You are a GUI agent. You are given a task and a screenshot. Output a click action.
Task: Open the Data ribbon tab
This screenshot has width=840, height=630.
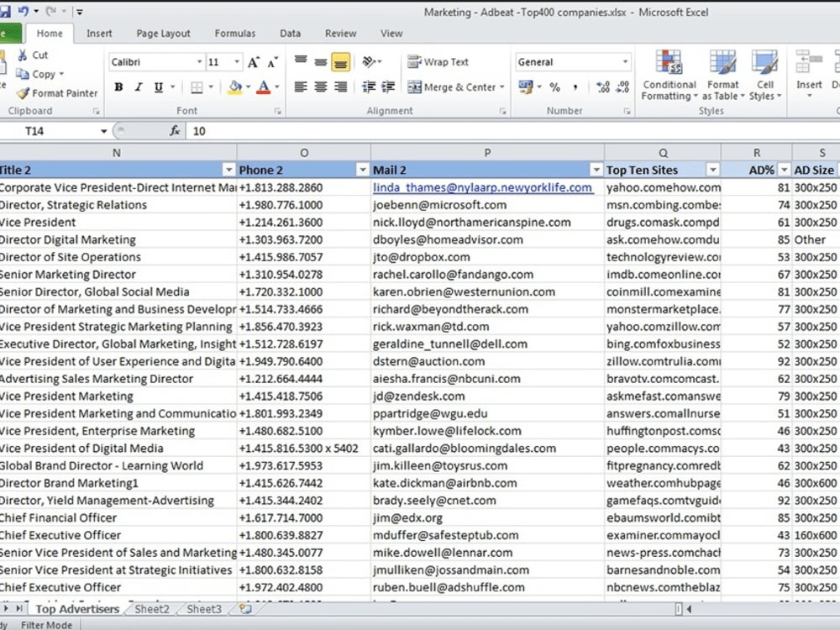click(290, 33)
